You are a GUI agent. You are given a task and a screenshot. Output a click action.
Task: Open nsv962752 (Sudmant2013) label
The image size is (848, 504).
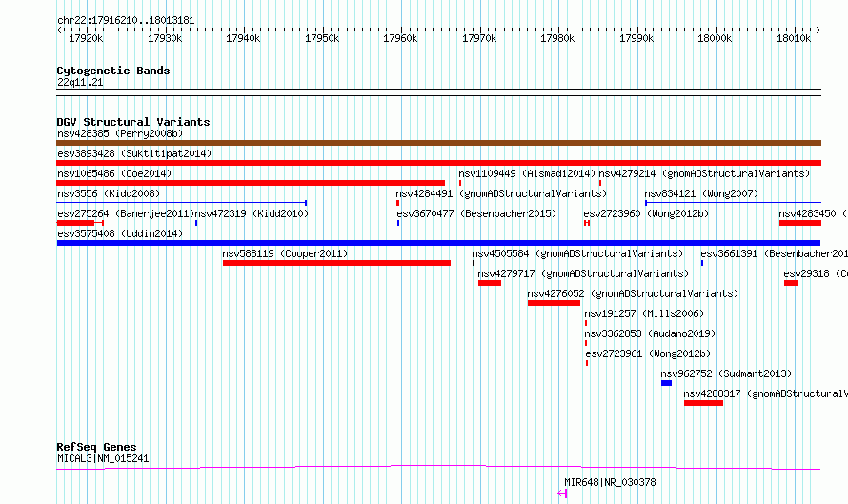pos(726,373)
